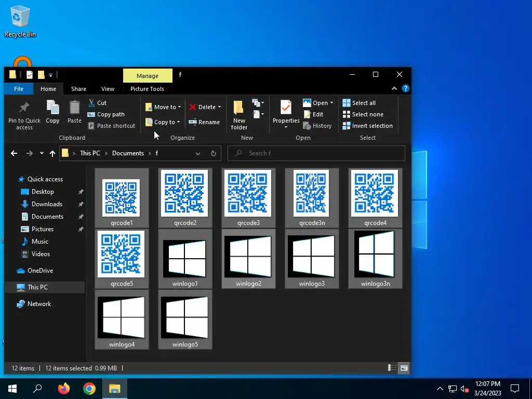Open the Copy to dropdown
This screenshot has height=399, width=532.
point(163,122)
